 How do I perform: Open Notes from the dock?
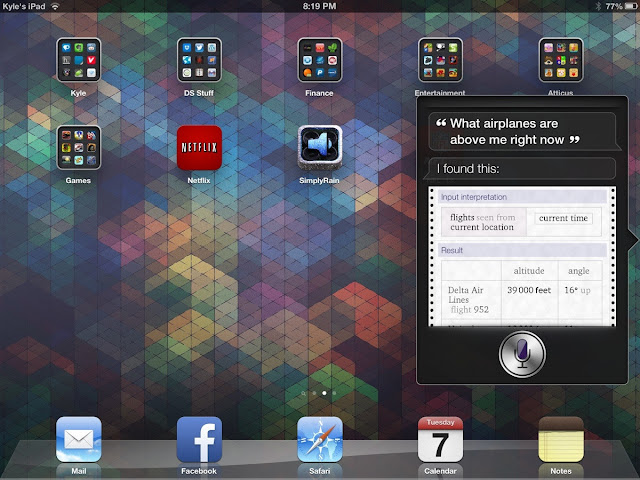(561, 439)
